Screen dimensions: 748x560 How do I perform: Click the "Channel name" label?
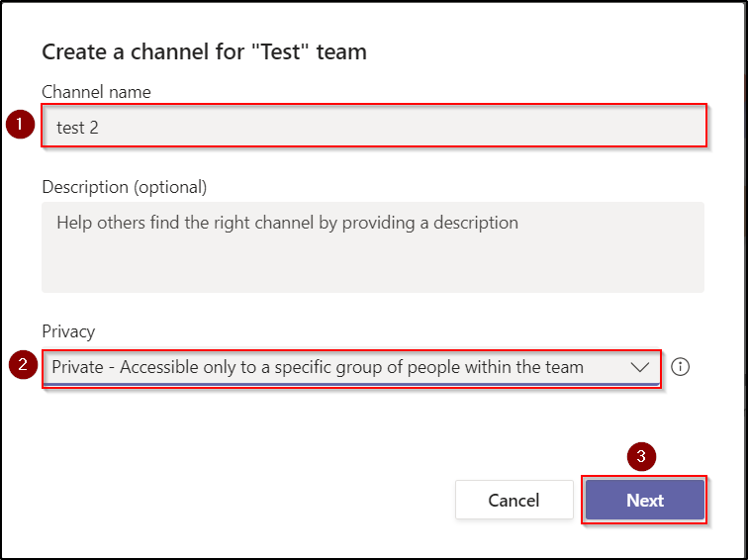96,92
